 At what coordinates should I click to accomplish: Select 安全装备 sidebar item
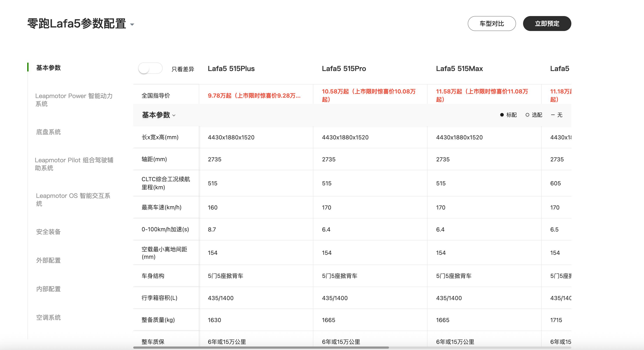[x=49, y=232]
